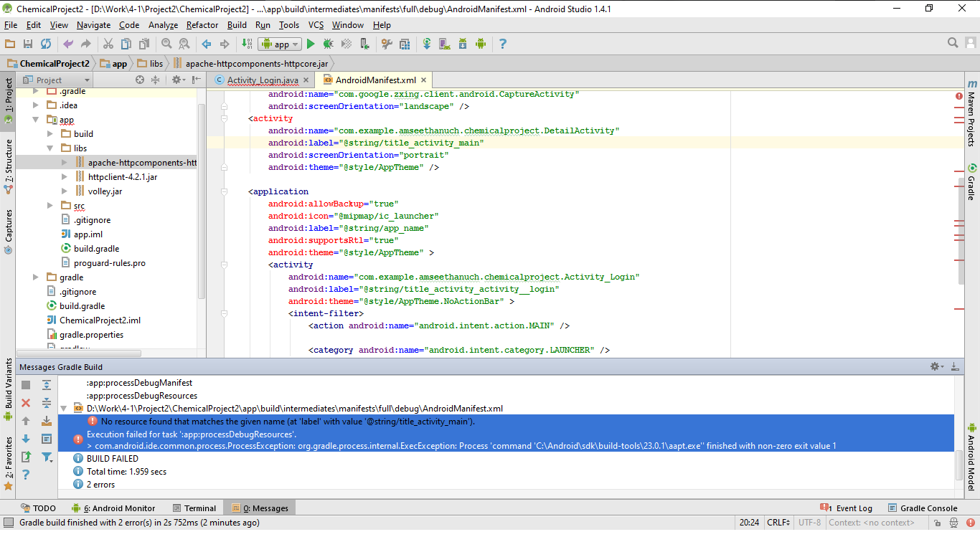Open the Messages filter dropdown icon

tap(47, 457)
